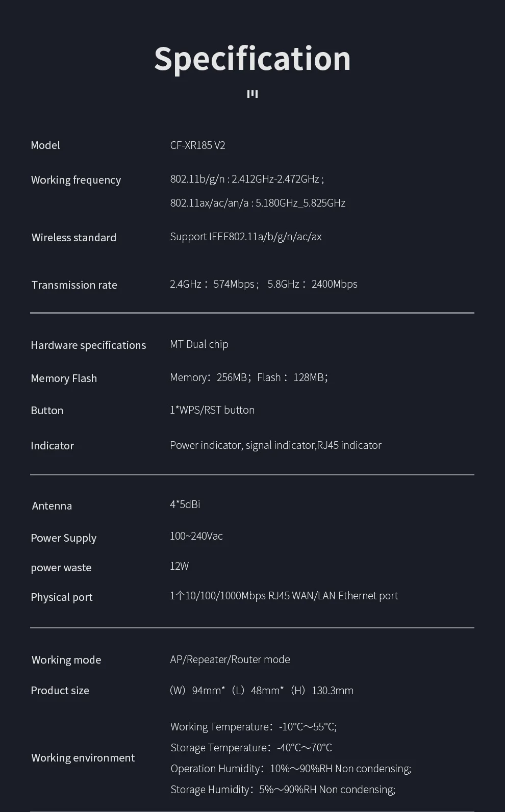Click the 1*WPS/RST button text
This screenshot has width=505, height=812.
click(x=212, y=410)
